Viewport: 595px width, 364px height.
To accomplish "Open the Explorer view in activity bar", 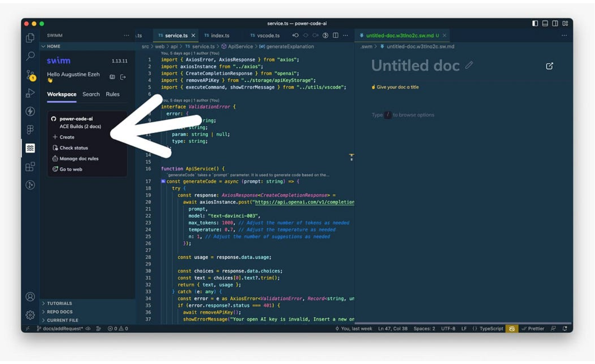I will tap(30, 38).
